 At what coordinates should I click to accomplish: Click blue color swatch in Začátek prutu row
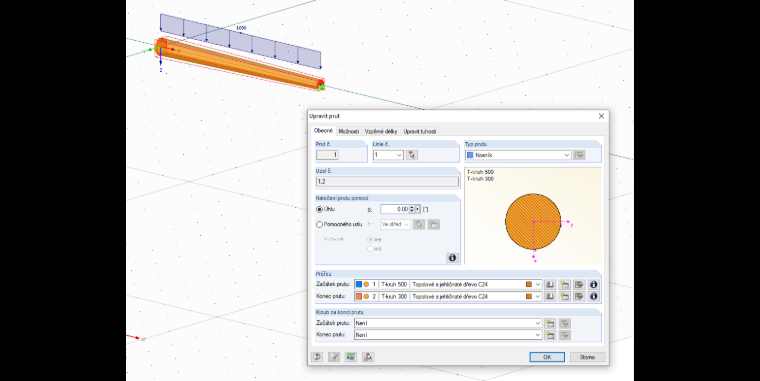359,285
